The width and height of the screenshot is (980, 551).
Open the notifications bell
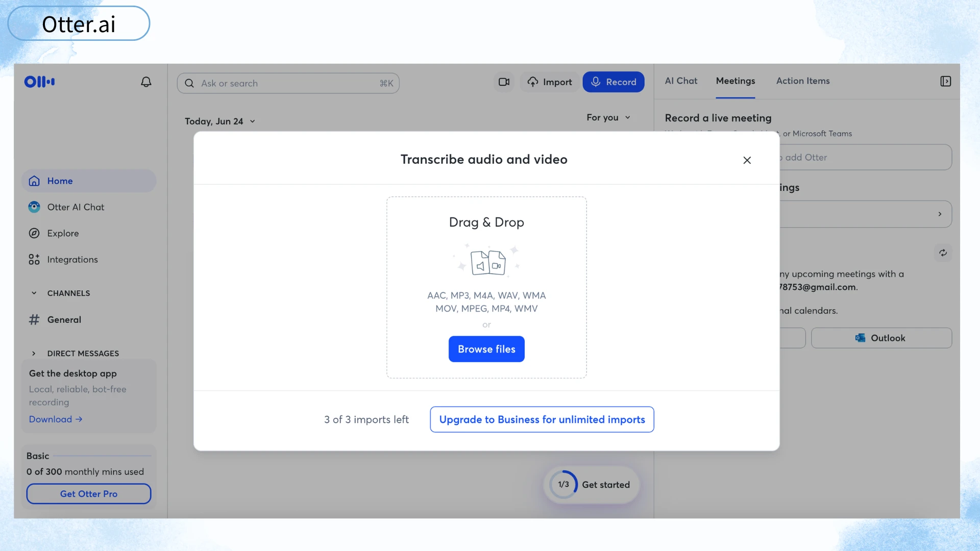146,82
